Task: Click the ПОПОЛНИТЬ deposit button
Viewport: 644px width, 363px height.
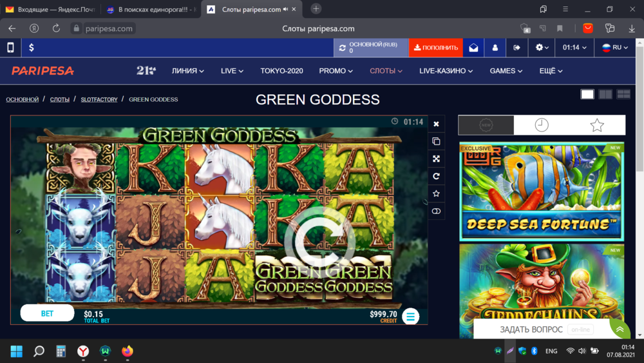Action: click(x=436, y=48)
